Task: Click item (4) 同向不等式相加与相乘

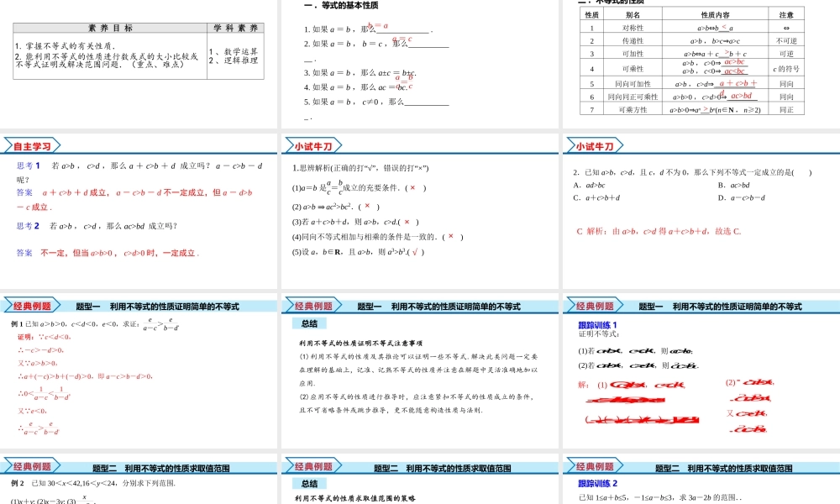Action: coord(377,237)
